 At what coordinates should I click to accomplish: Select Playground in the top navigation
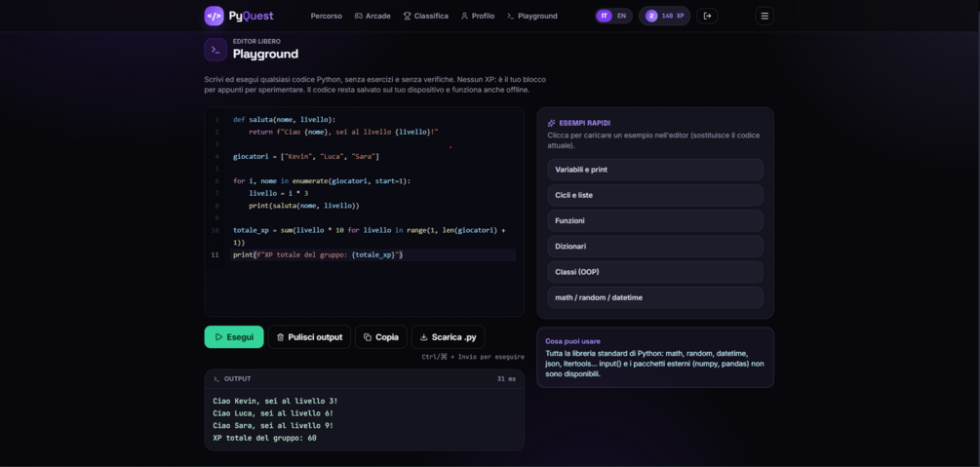tap(531, 17)
